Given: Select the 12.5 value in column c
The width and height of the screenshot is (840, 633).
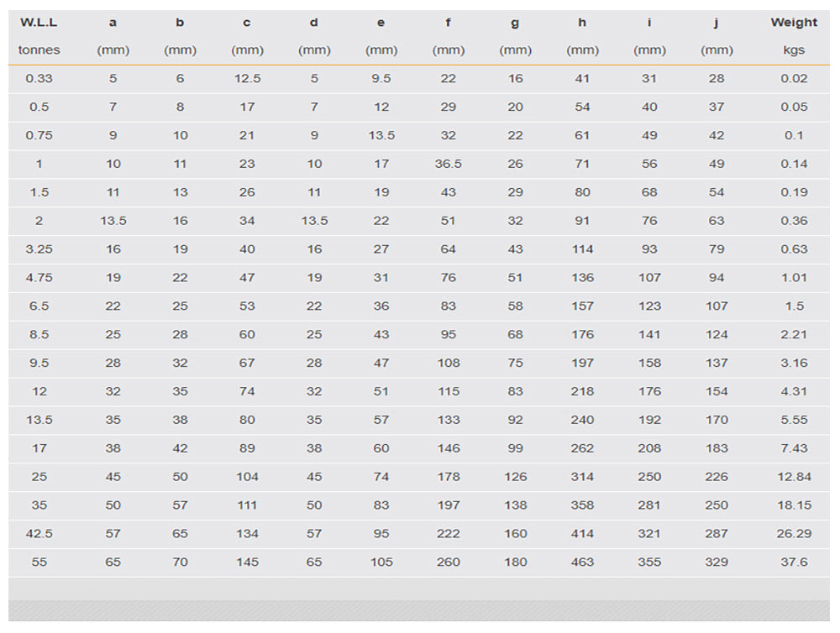Looking at the screenshot, I should (x=247, y=79).
